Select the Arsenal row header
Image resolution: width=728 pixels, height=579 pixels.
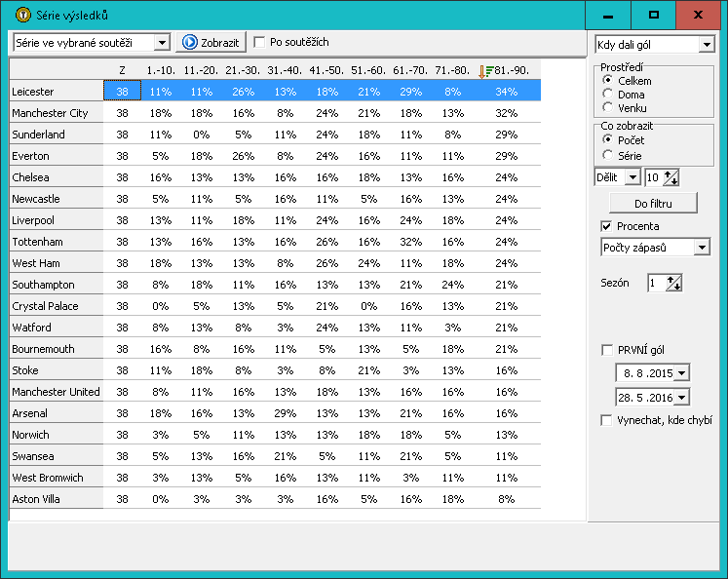(x=57, y=413)
